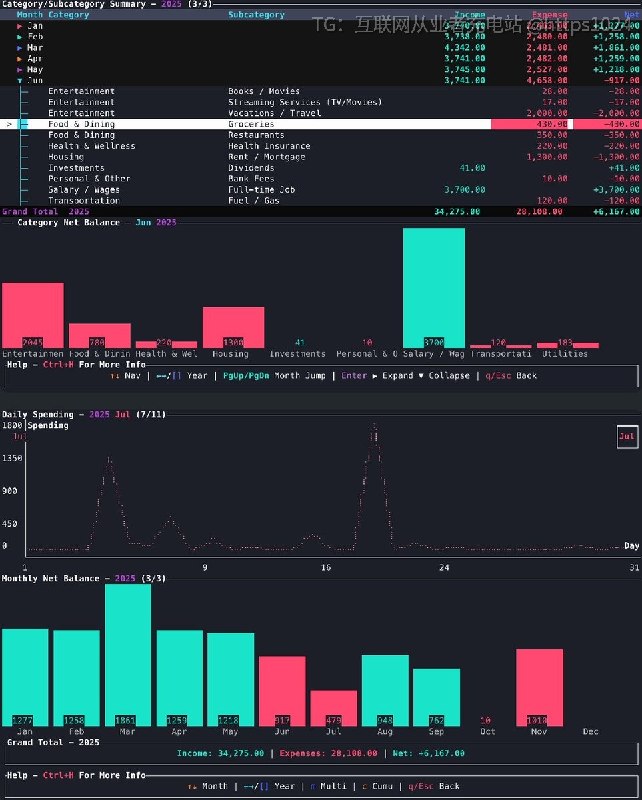
Task: Select the Fuel / Gas row
Action: pos(321,201)
